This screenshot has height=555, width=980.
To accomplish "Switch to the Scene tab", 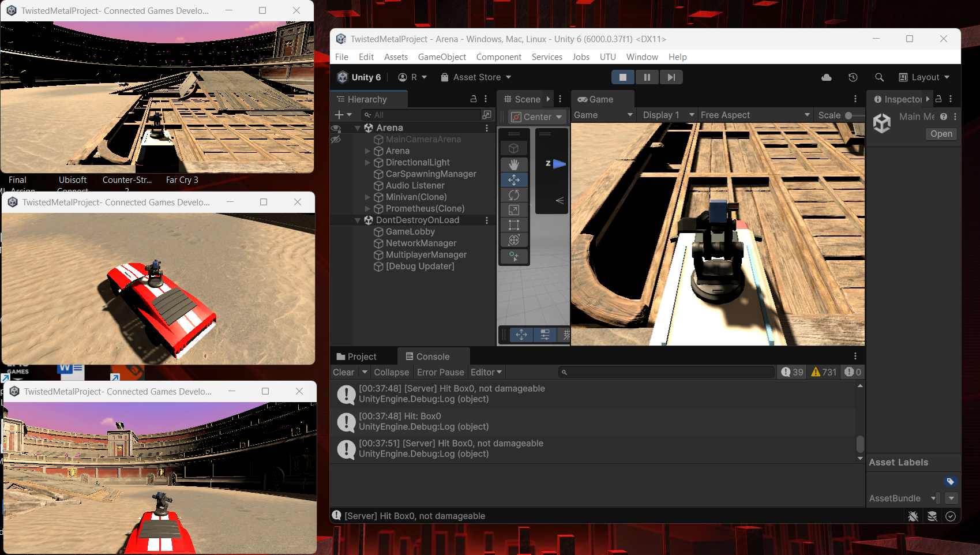I will pyautogui.click(x=522, y=99).
